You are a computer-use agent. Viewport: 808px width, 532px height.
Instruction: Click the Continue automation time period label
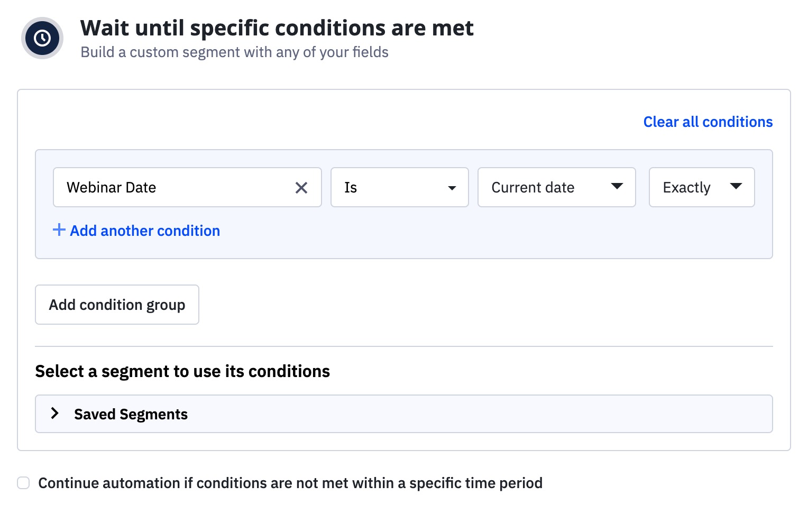tap(290, 483)
